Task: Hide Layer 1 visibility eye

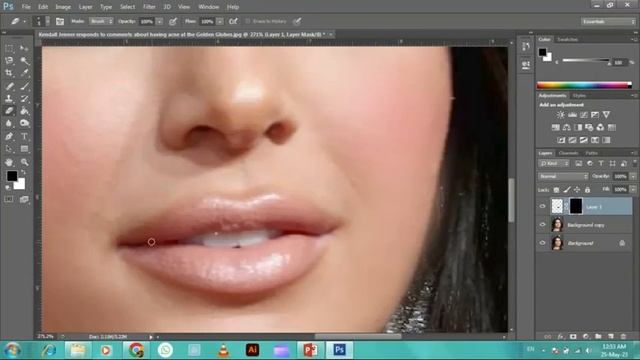Action: (x=542, y=207)
